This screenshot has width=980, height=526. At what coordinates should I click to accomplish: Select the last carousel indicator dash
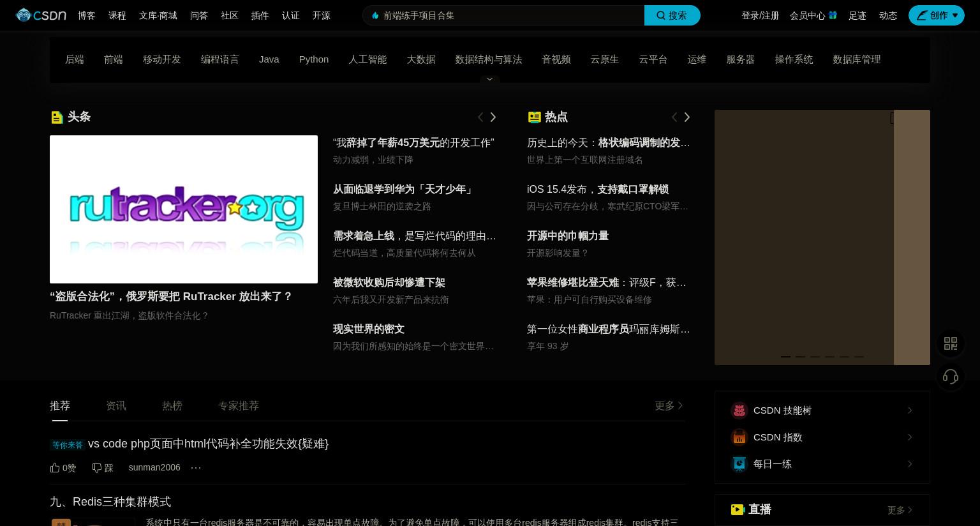[x=859, y=356]
